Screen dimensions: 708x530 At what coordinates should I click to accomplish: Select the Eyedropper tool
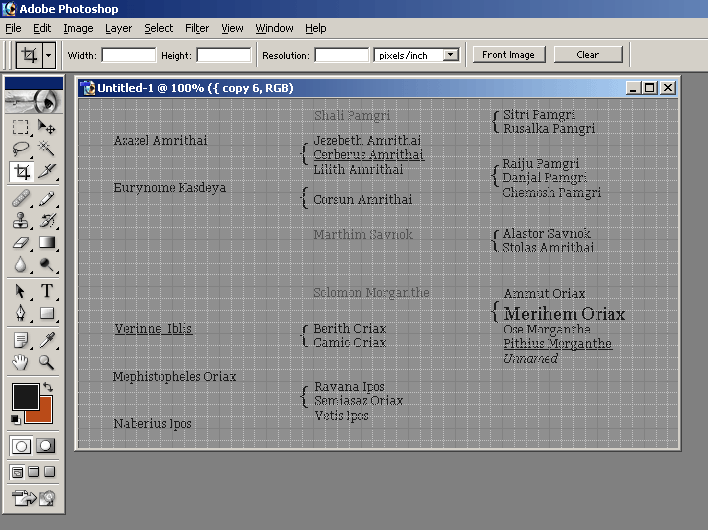[x=47, y=340]
